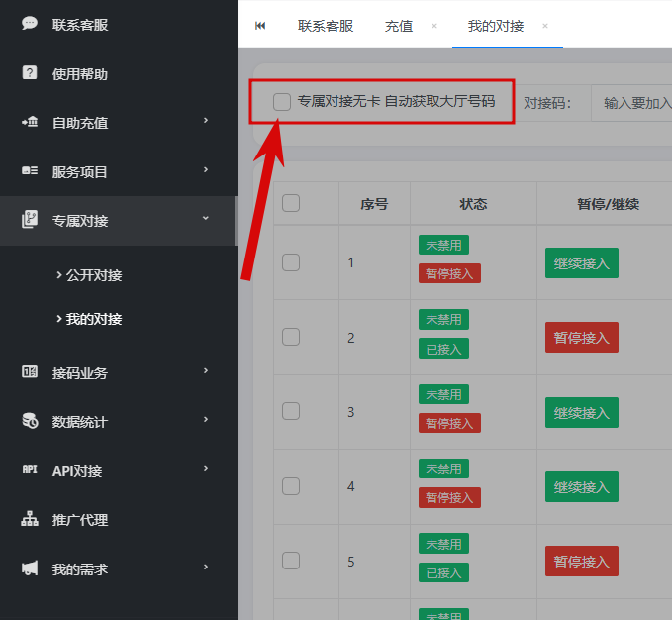Click the 暂停/继续 column header
Screen dimensions: 672x620
608,204
